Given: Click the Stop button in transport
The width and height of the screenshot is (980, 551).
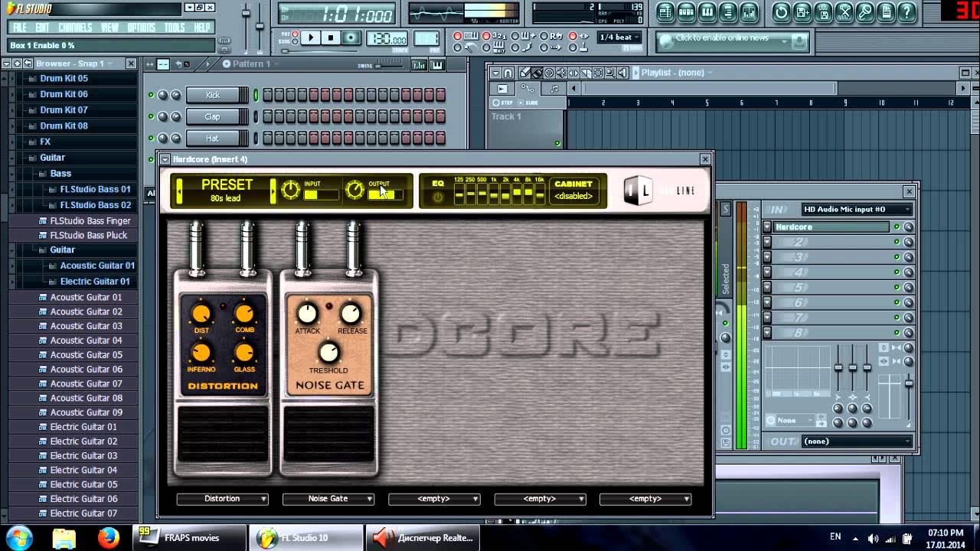Looking at the screenshot, I should (331, 37).
